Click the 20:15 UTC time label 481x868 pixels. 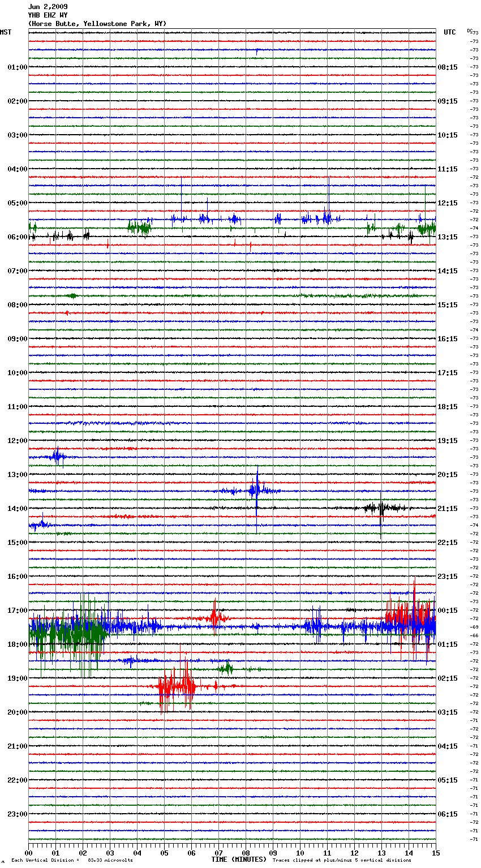pyautogui.click(x=448, y=475)
